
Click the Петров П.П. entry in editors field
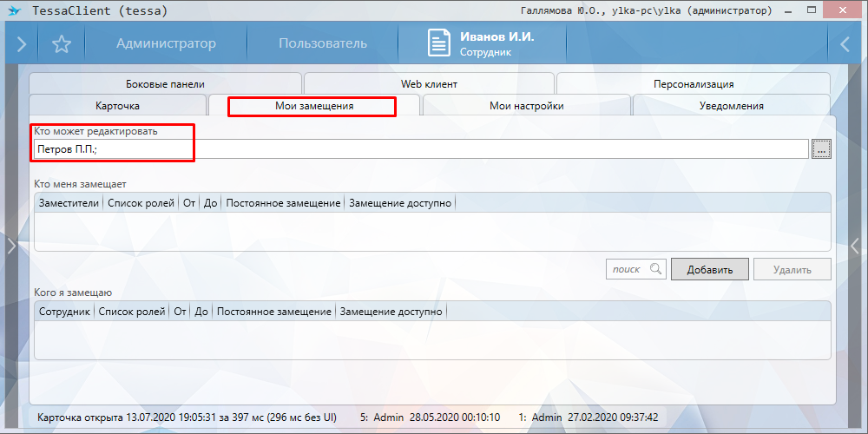[67, 149]
